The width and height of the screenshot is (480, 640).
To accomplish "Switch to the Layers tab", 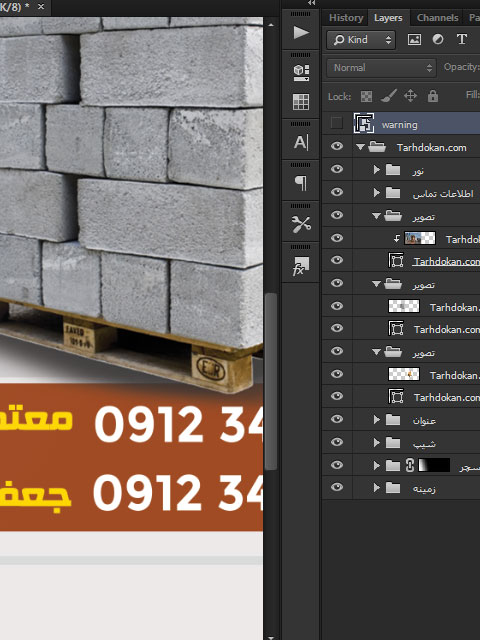I will click(x=388, y=18).
